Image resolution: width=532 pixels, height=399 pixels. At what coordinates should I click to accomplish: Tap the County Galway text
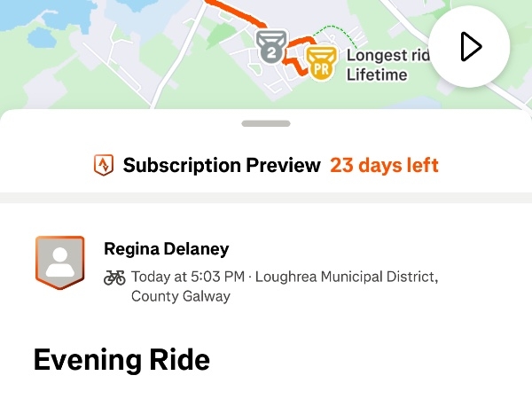[x=180, y=296]
